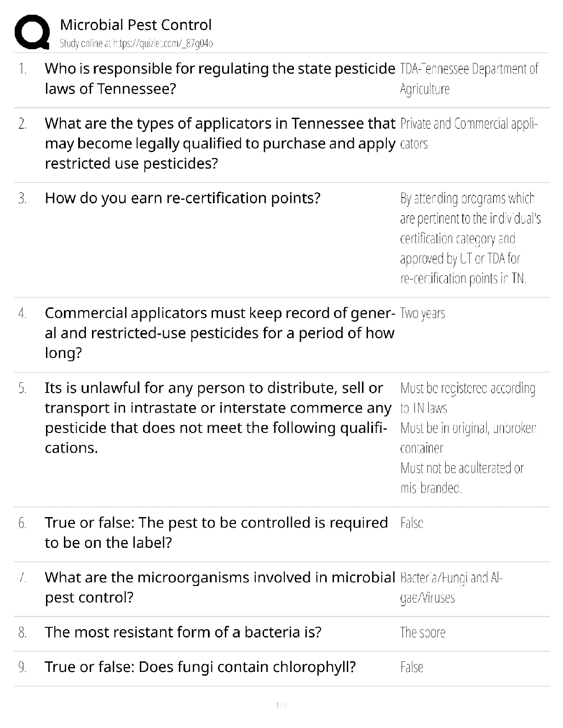The height and width of the screenshot is (728, 563).
Task: Click the Private and Commercial applicators answer
Action: (469, 133)
